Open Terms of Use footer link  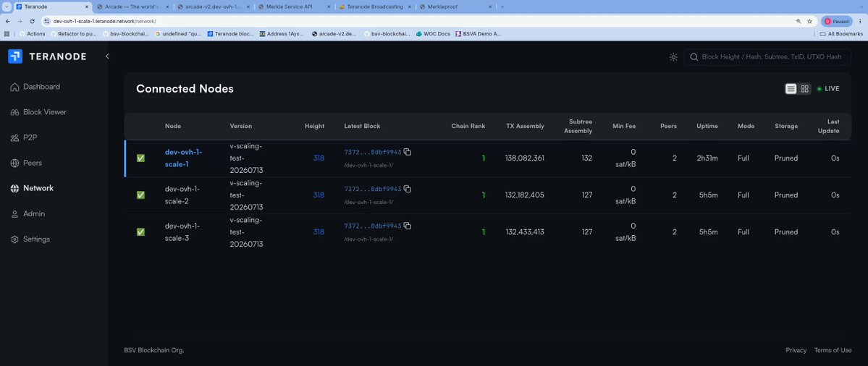point(833,351)
